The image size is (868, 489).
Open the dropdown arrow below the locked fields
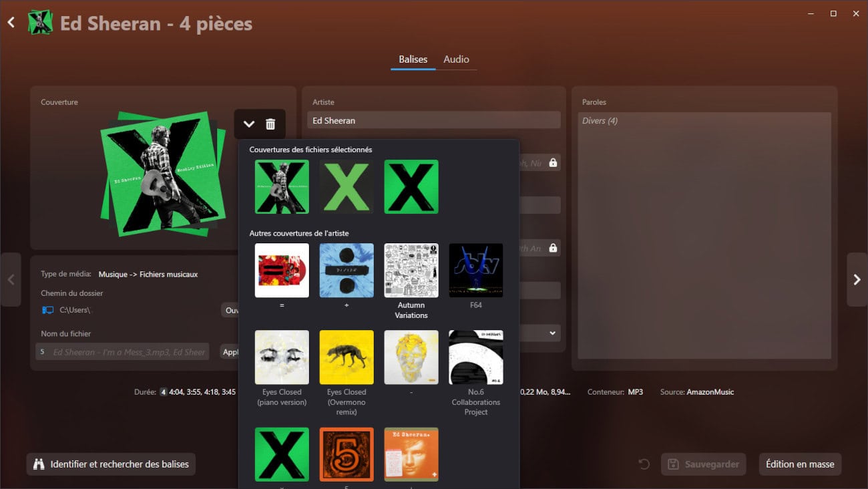tap(553, 333)
